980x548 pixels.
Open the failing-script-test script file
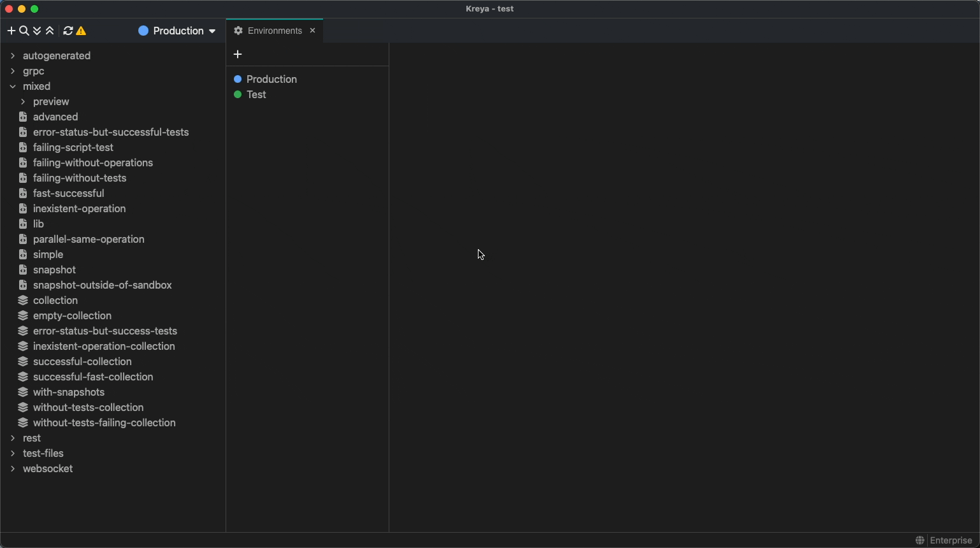click(73, 147)
